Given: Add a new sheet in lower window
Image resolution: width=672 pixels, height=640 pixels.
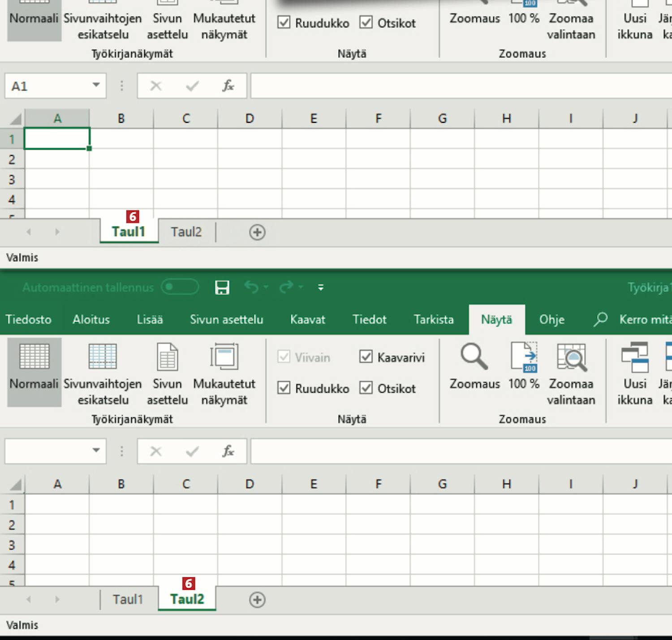Looking at the screenshot, I should 257,600.
